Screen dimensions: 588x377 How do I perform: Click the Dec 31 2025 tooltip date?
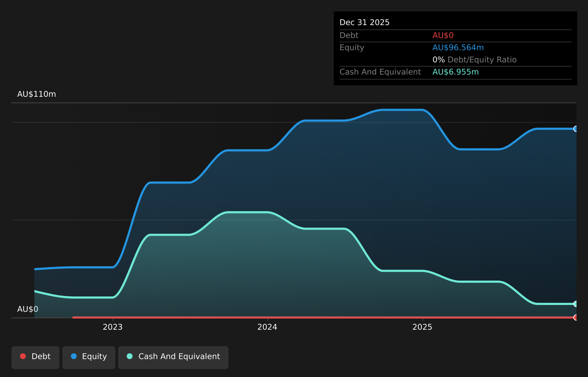pos(365,23)
